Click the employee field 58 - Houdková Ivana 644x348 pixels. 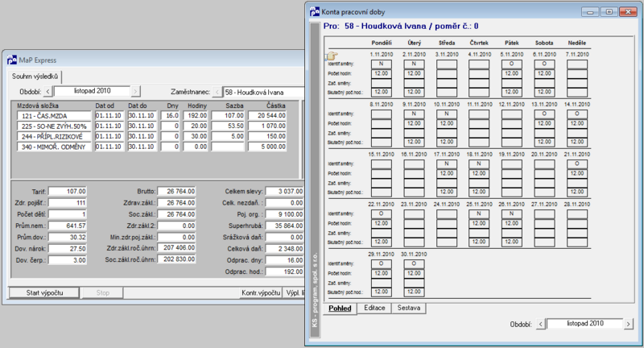coord(264,92)
